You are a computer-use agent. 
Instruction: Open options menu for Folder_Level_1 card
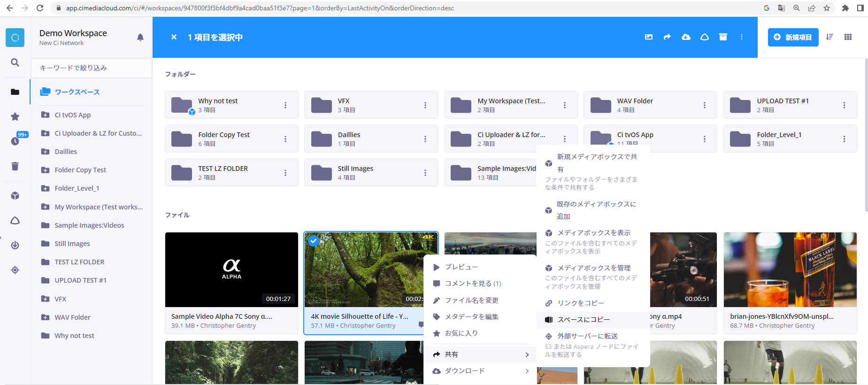pyautogui.click(x=844, y=139)
